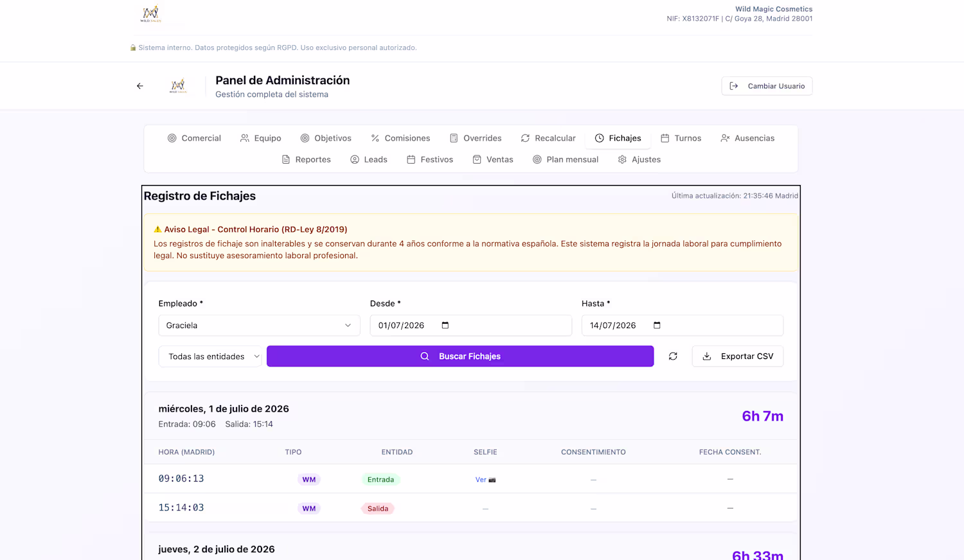Screen dimensions: 964x560
Task: Click the Wild Sages logo at page top
Action: point(151,14)
